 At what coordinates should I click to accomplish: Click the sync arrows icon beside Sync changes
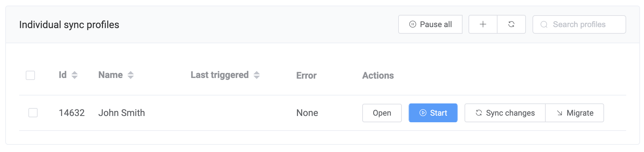[479, 113]
